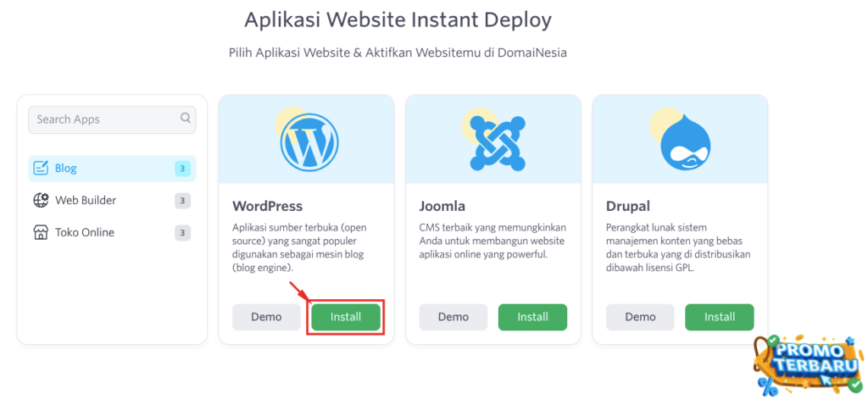Click the Joomla logo image
The image size is (868, 405).
[497, 143]
